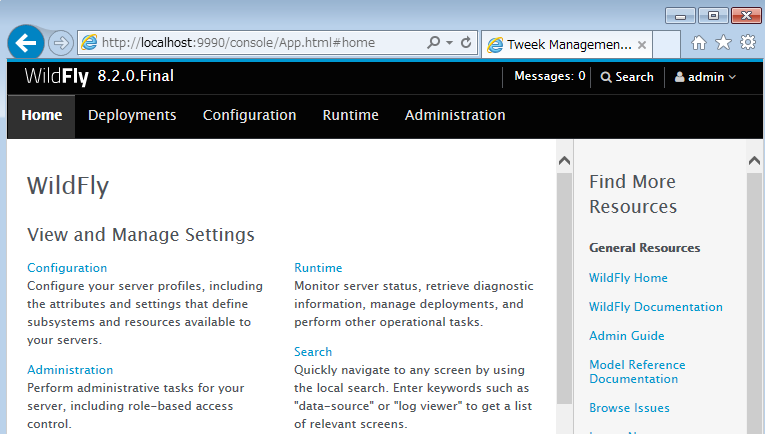Refresh the page with the reload icon
765x434 pixels.
click(x=466, y=42)
